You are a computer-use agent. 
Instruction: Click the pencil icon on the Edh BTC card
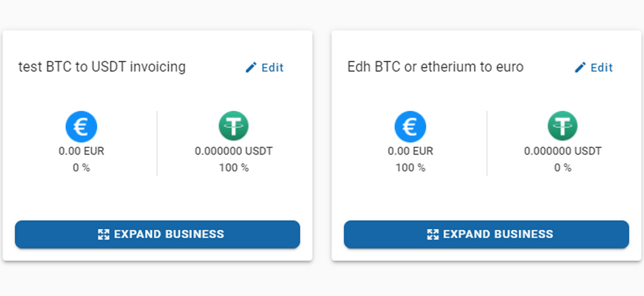(580, 68)
